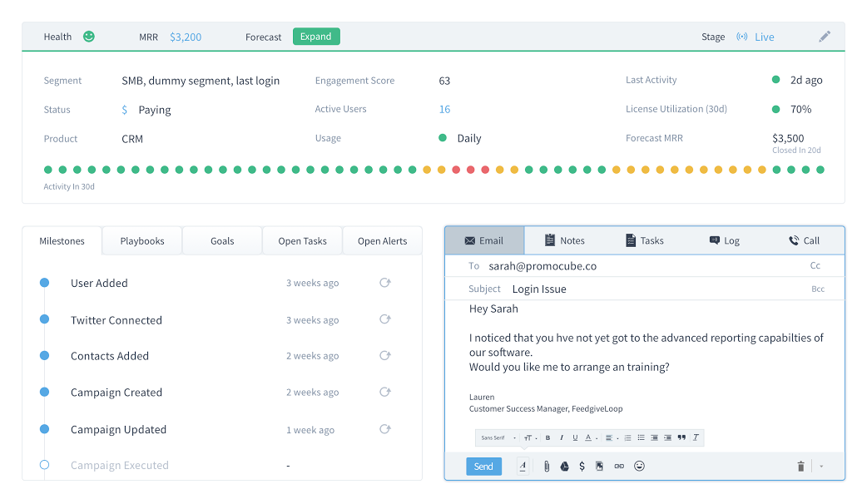867x504 pixels.
Task: Select the Milestones tab
Action: (62, 241)
